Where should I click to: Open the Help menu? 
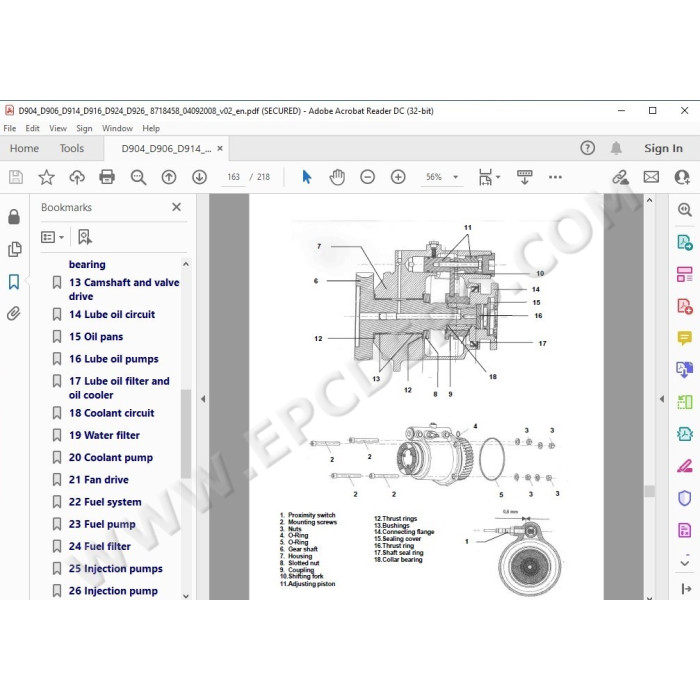(151, 129)
